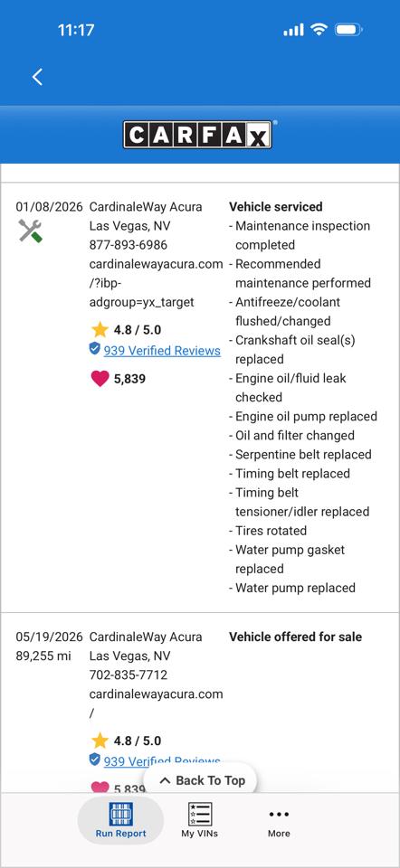Viewport: 400px width, 868px height.
Task: Tap the Back To Top button
Action: click(x=202, y=780)
